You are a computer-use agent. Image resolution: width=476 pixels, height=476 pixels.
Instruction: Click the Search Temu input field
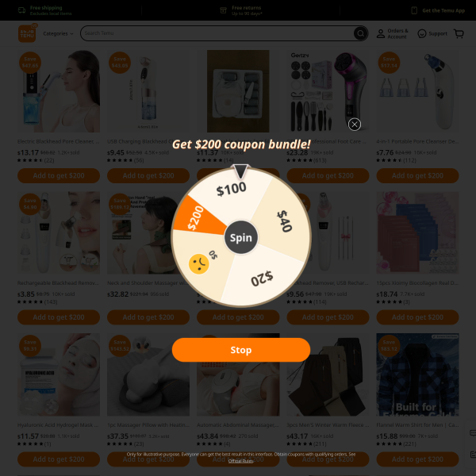[217, 33]
